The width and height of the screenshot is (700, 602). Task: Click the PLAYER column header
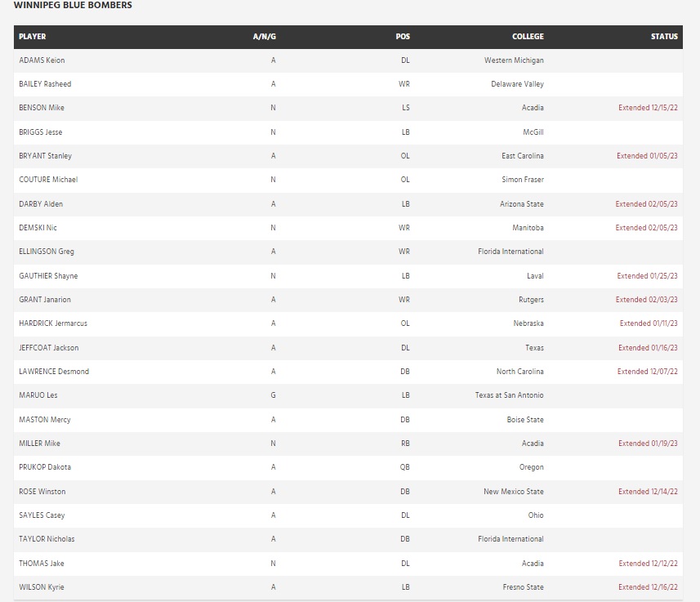pyautogui.click(x=33, y=37)
